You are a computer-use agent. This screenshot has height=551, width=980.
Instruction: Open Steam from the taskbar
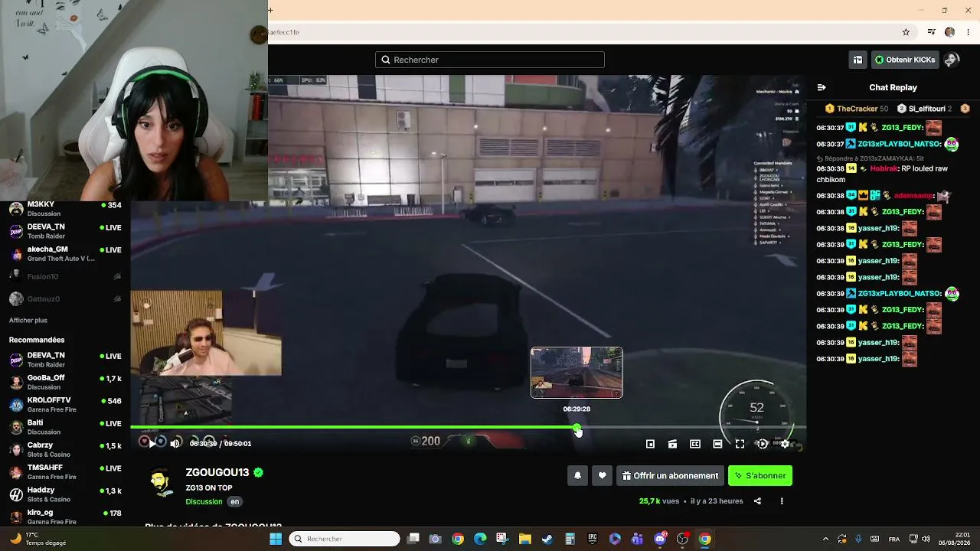[547, 539]
